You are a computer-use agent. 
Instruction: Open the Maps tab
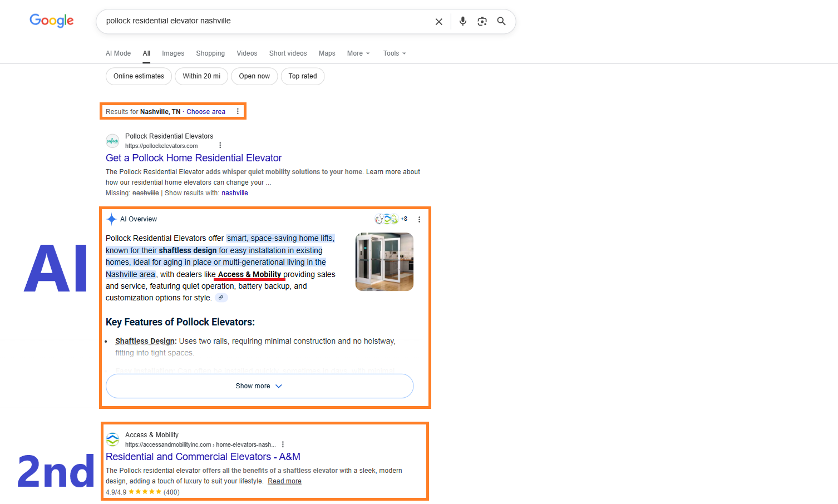[x=327, y=53]
